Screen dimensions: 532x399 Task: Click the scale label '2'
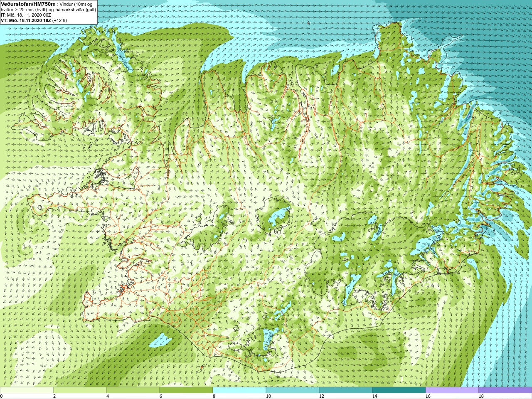[54, 397]
